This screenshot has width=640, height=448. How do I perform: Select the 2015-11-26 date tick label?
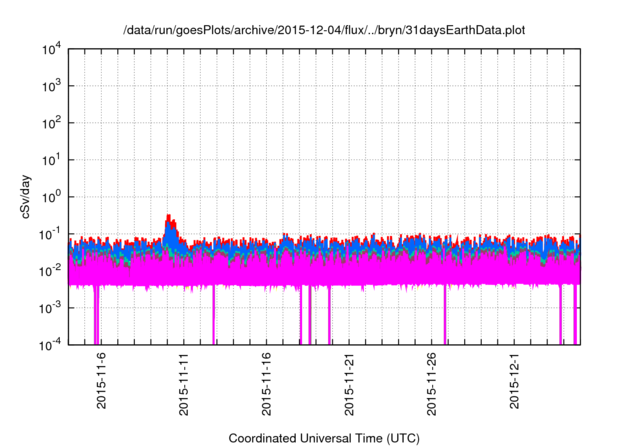tap(431, 384)
